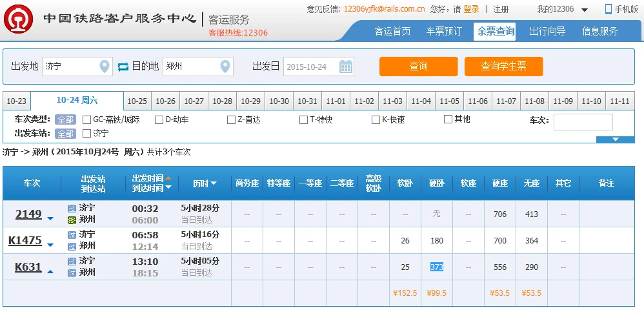
Task: Open 信息服务 navigation tab
Action: coord(599,31)
